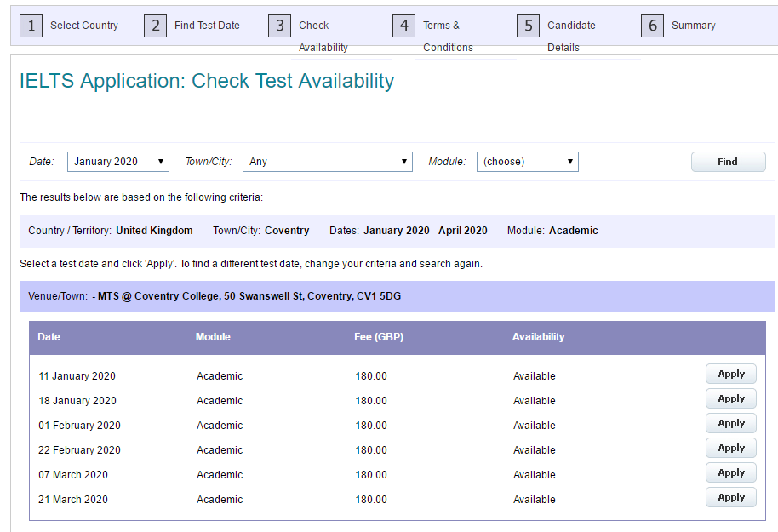Apply for the 11 January 2020 test
The image size is (778, 532).
(x=731, y=374)
